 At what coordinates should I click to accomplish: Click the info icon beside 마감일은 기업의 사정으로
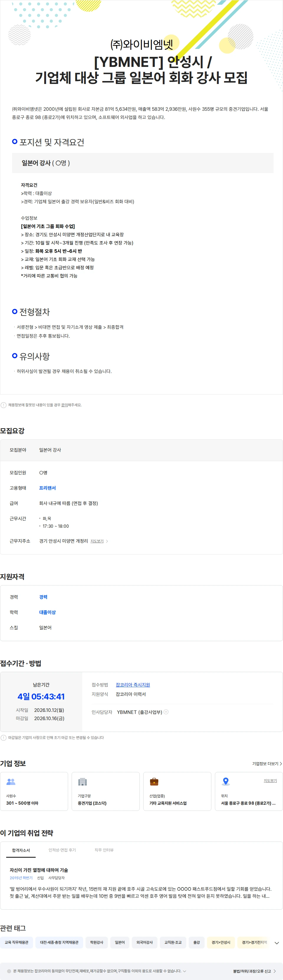coord(4,737)
